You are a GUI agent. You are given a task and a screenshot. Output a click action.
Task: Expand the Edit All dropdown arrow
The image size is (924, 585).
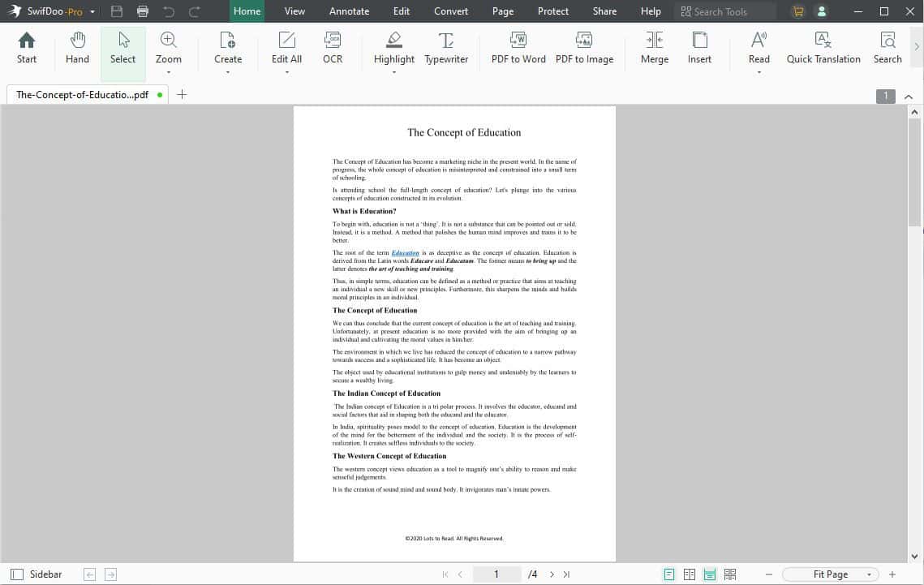pyautogui.click(x=287, y=72)
